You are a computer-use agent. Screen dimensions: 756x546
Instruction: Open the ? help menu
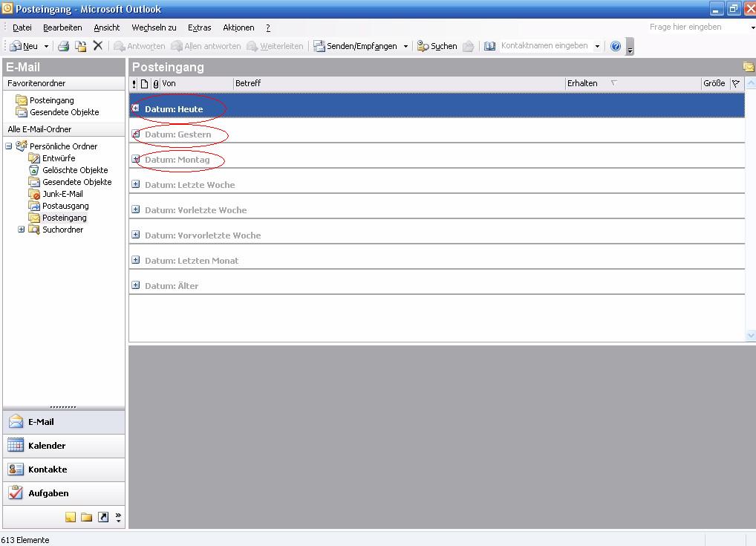(268, 27)
